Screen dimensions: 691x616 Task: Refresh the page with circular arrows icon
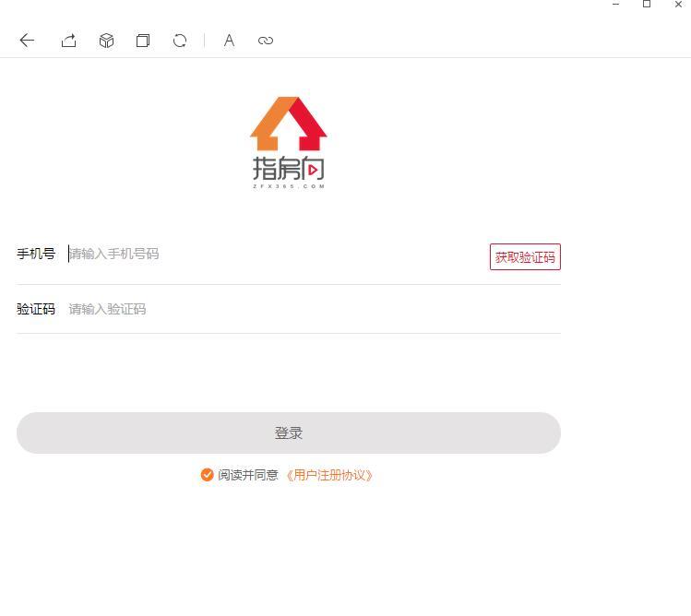click(180, 41)
